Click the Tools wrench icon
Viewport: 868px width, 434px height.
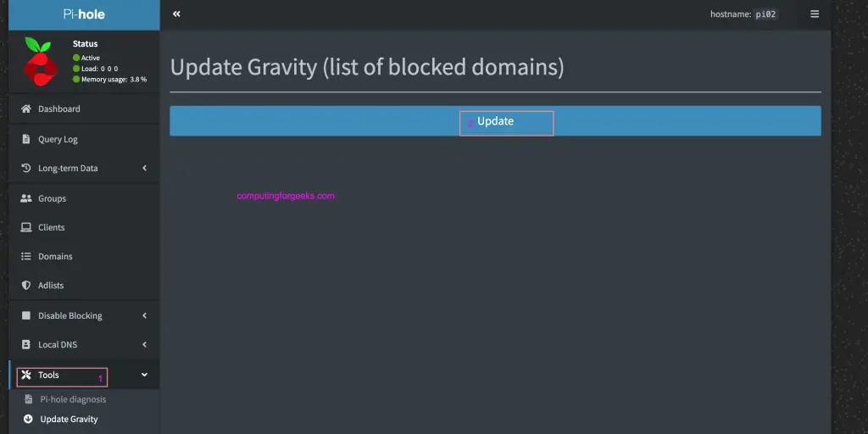click(x=26, y=375)
